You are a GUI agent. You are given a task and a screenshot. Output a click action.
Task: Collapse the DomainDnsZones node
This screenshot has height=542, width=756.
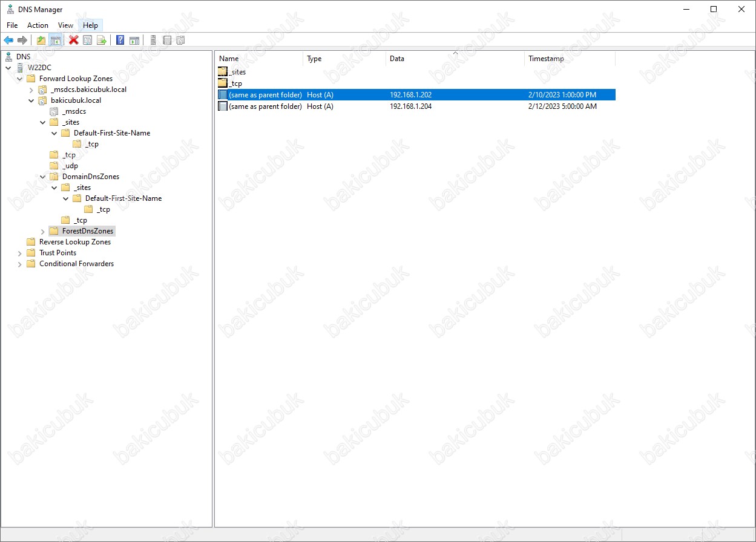(43, 177)
